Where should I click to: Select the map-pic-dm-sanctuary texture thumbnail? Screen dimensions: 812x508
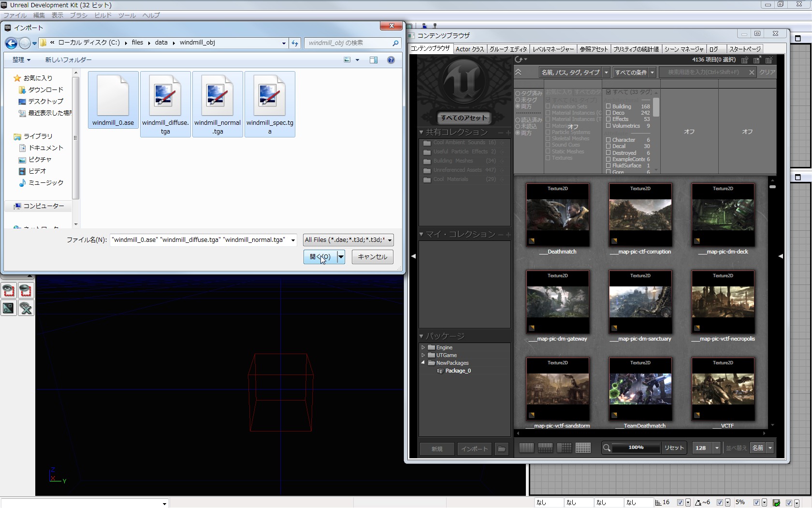click(640, 302)
